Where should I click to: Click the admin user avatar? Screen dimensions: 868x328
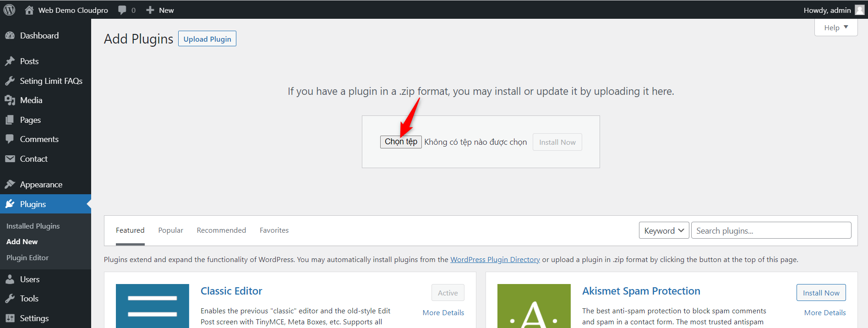coord(859,10)
